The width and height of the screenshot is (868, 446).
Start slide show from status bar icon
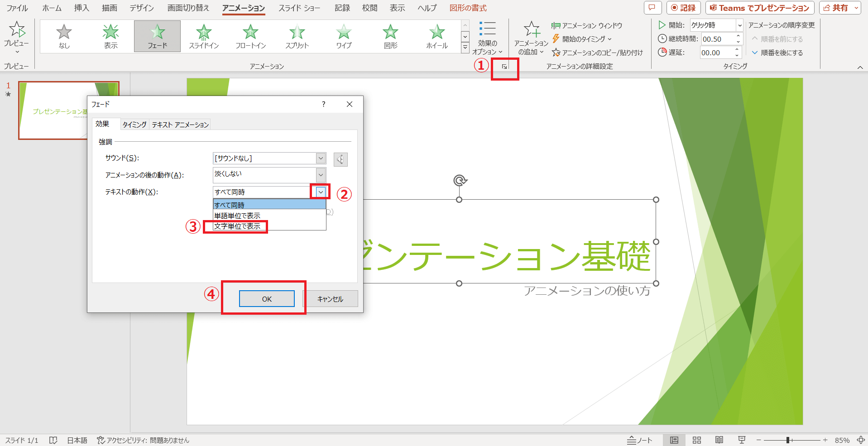pos(742,440)
